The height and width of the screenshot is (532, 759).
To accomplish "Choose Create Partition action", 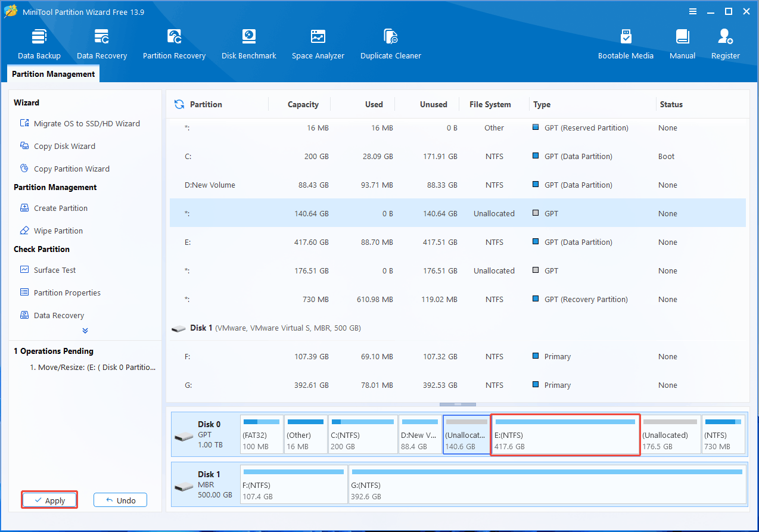I will pyautogui.click(x=54, y=209).
